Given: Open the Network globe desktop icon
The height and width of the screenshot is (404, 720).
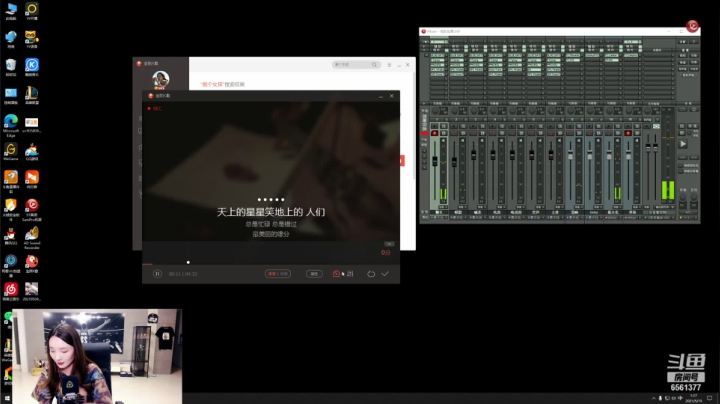Looking at the screenshot, I should pos(11,39).
